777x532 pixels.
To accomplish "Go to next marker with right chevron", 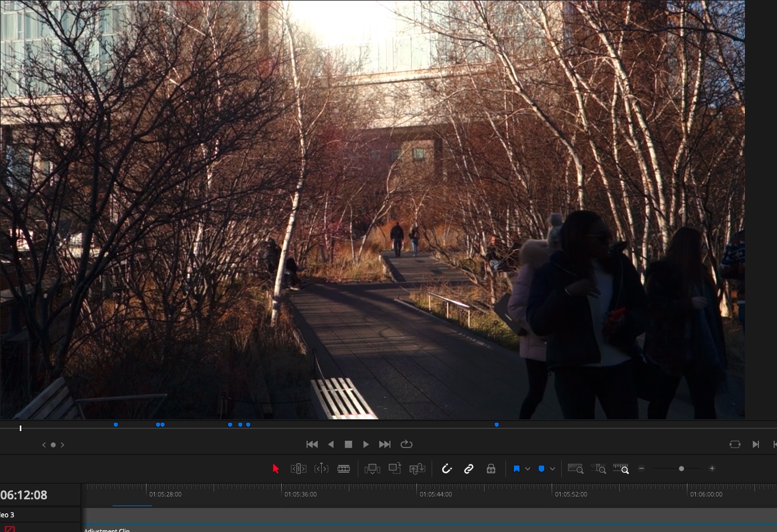I will [x=62, y=445].
